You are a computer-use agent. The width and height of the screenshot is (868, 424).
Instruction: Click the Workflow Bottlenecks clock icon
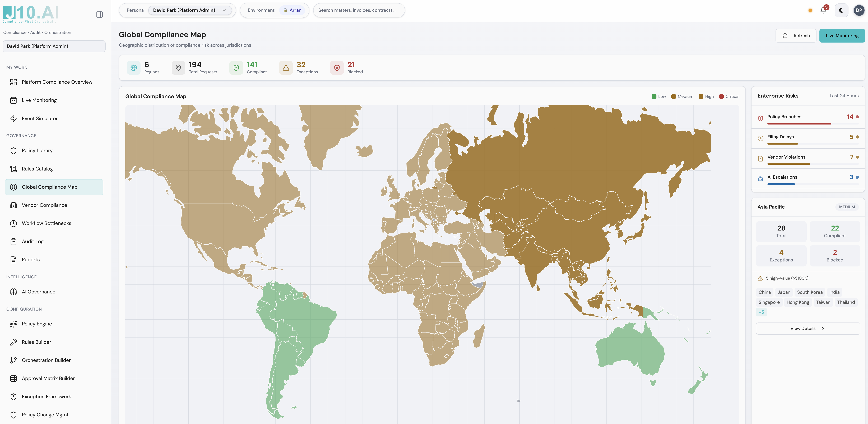click(x=13, y=223)
